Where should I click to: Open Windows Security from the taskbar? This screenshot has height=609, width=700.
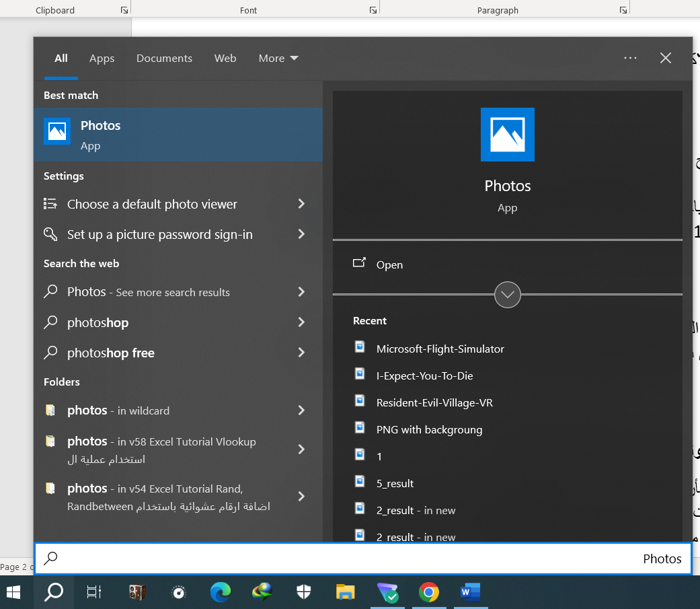[303, 593]
